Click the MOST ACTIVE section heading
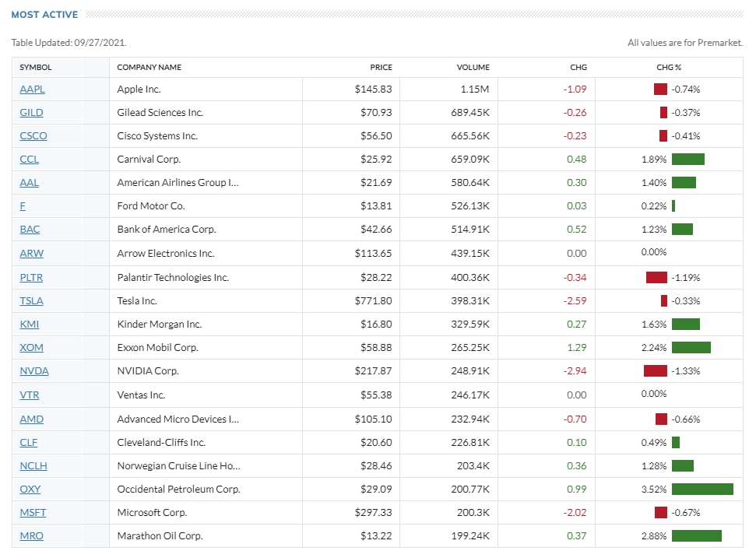Viewport: 756px width, 558px height. [x=44, y=15]
